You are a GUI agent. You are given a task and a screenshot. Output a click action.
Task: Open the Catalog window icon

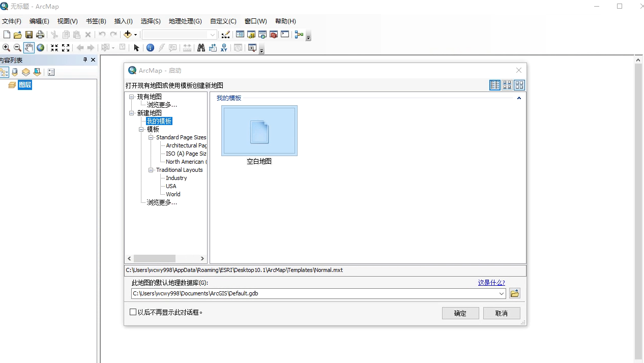tap(251, 35)
